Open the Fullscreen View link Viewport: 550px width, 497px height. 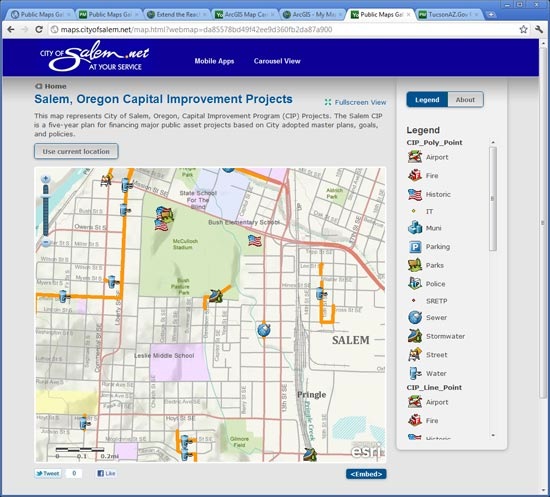coord(355,102)
